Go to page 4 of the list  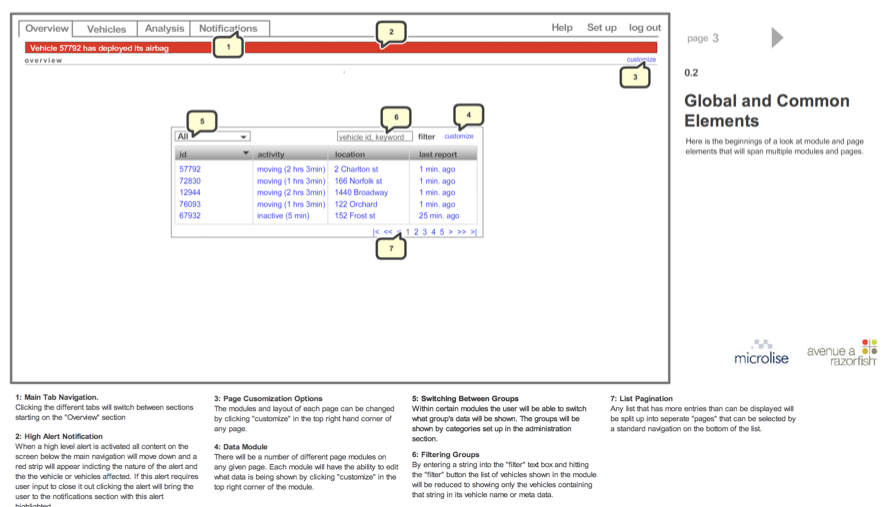click(433, 232)
